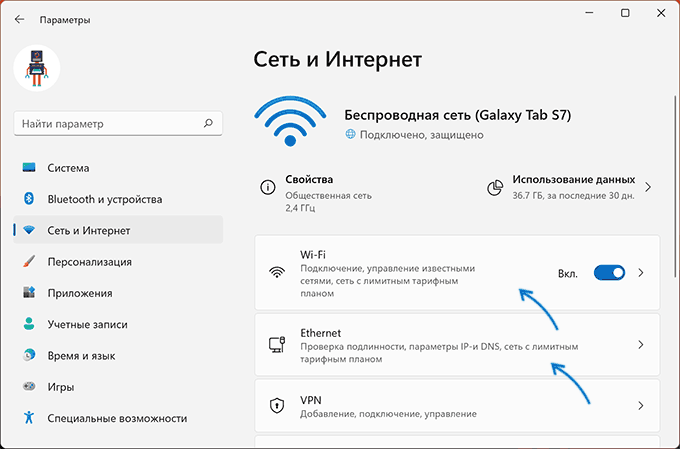Image resolution: width=680 pixels, height=449 pixels.
Task: Go to Приложения settings
Action: (118, 293)
